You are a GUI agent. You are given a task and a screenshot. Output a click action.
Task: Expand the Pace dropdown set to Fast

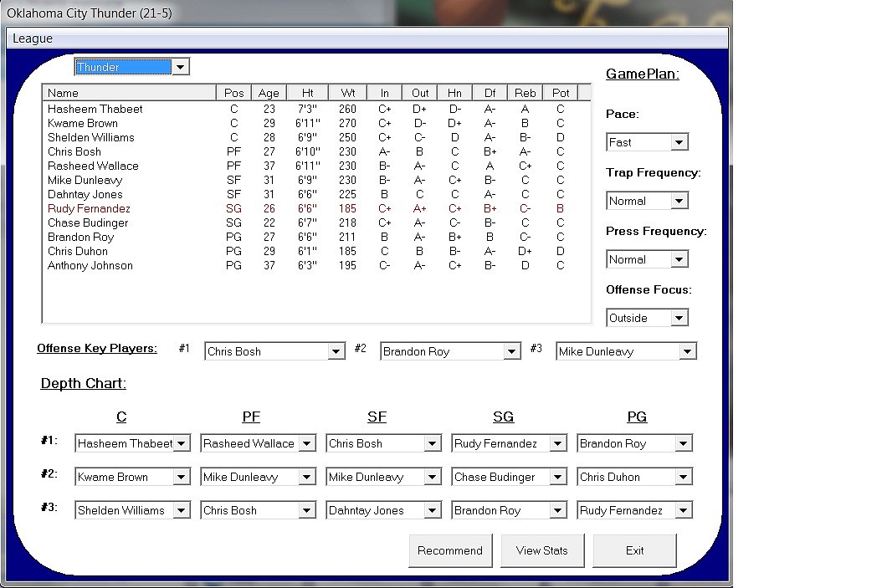647,142
